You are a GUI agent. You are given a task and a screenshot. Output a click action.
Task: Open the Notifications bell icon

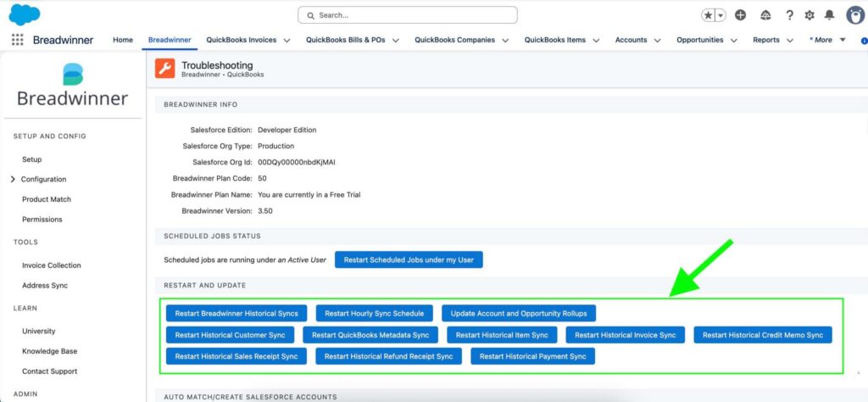click(x=829, y=15)
